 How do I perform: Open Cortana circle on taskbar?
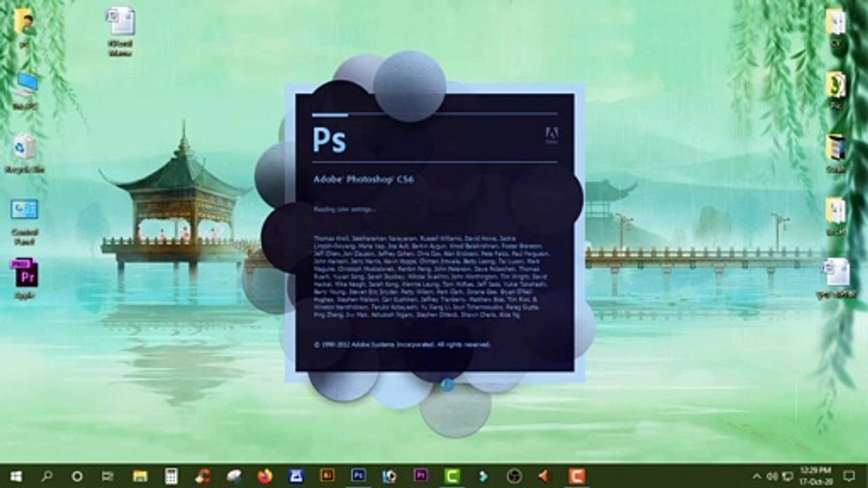click(x=77, y=476)
